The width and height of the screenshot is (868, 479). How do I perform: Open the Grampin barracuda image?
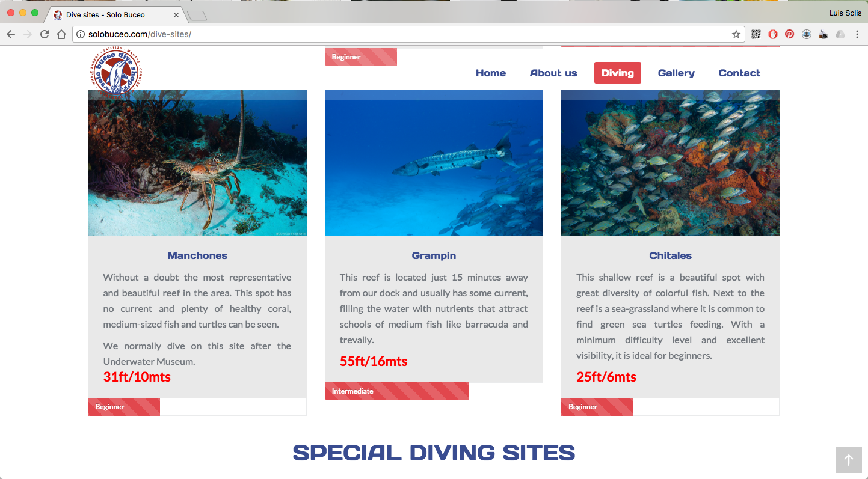pos(434,163)
